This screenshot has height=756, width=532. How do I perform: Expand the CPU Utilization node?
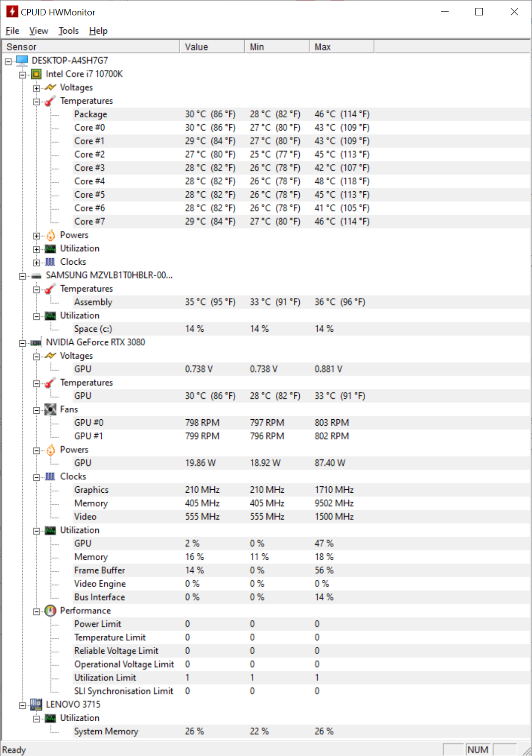37,249
